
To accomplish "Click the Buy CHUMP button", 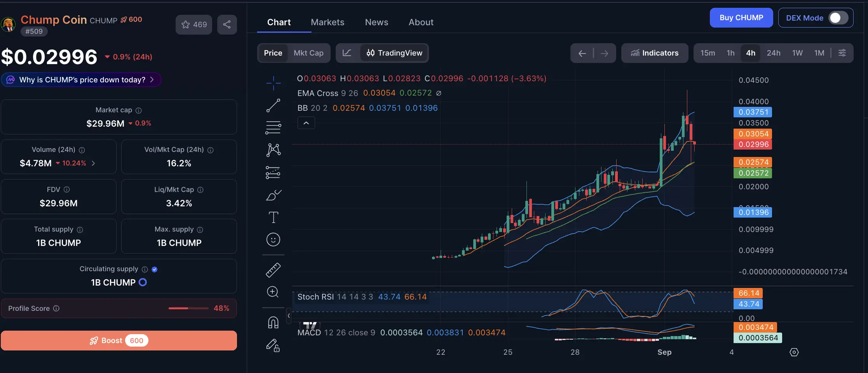I will [x=741, y=17].
